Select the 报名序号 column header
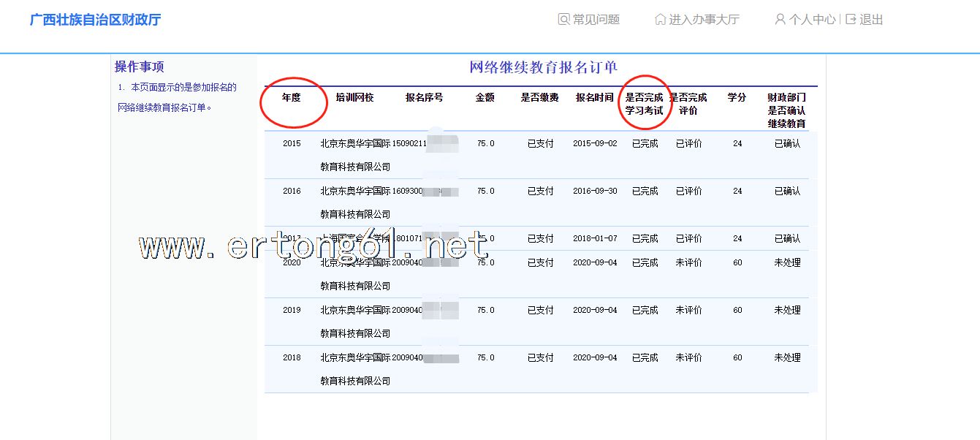The image size is (980, 440). pos(424,98)
